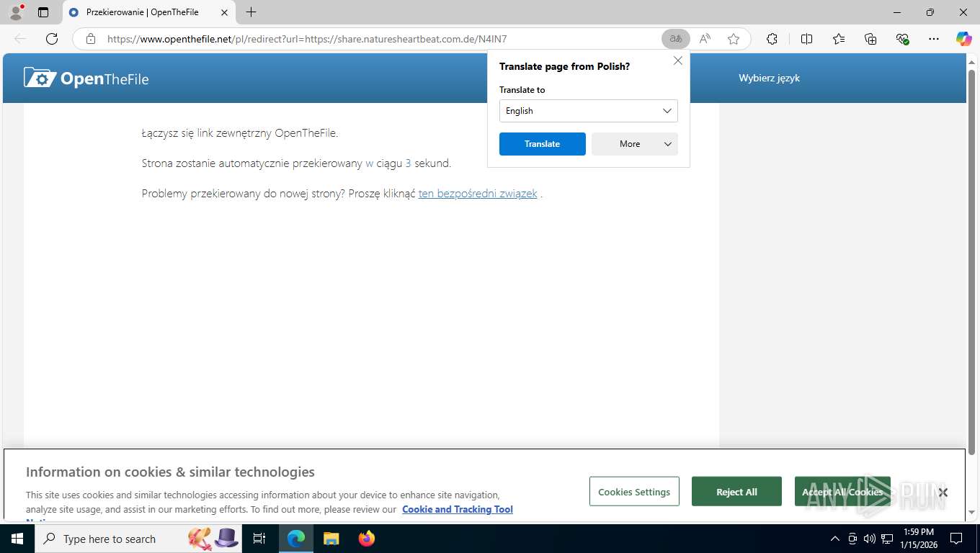980x553 pixels.
Task: Open the Windows Start menu
Action: [x=17, y=539]
